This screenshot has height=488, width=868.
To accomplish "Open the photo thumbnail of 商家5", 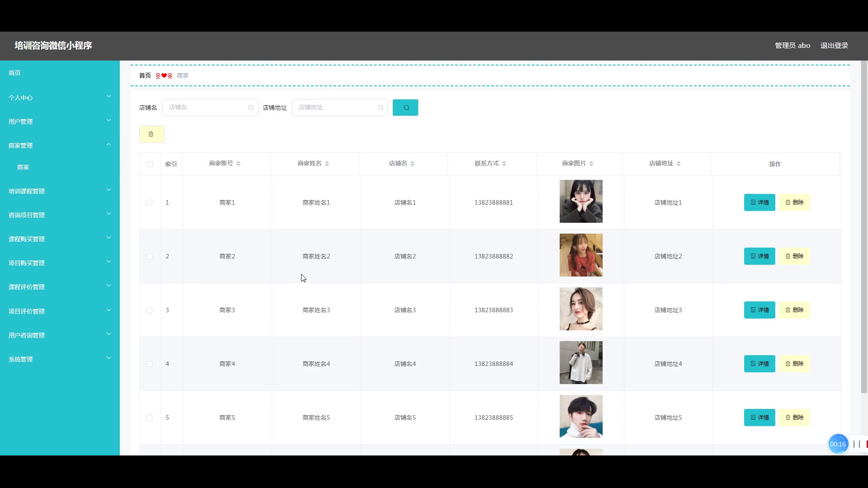I will point(581,416).
